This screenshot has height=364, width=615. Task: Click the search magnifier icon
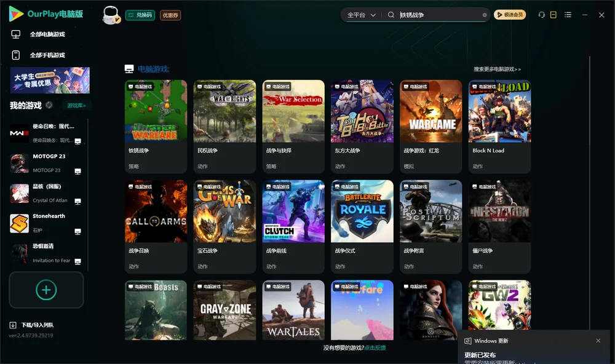391,15
